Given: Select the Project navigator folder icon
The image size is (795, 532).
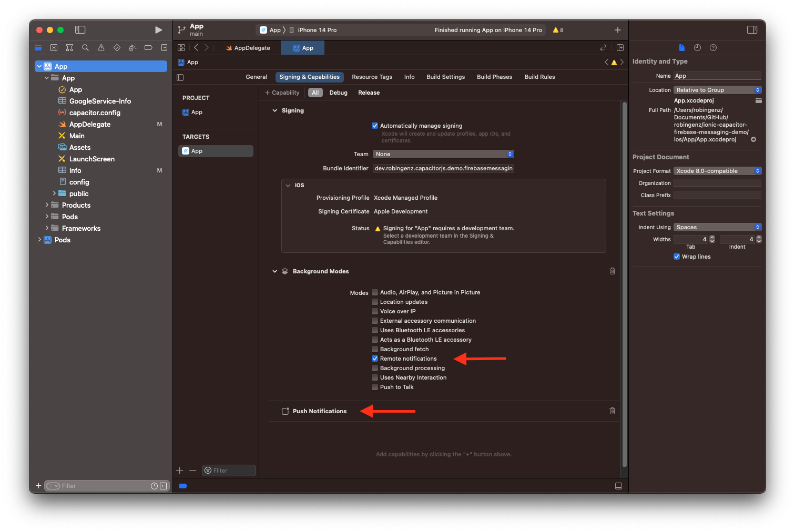Looking at the screenshot, I should tap(38, 47).
